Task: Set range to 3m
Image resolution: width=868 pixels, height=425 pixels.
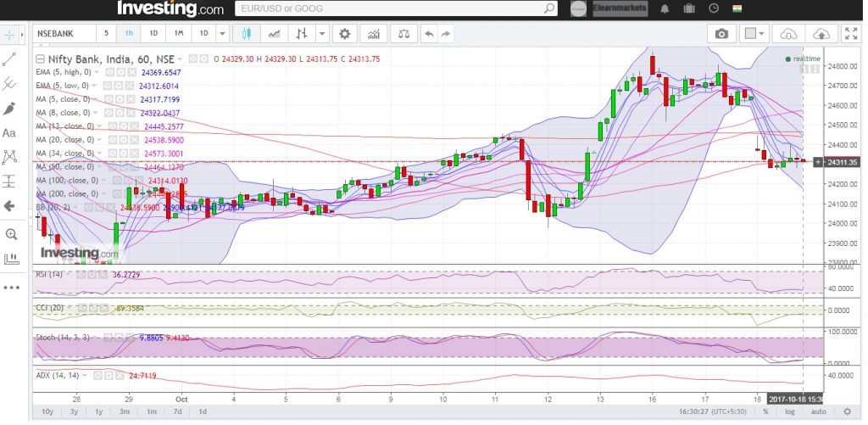Action: (125, 411)
